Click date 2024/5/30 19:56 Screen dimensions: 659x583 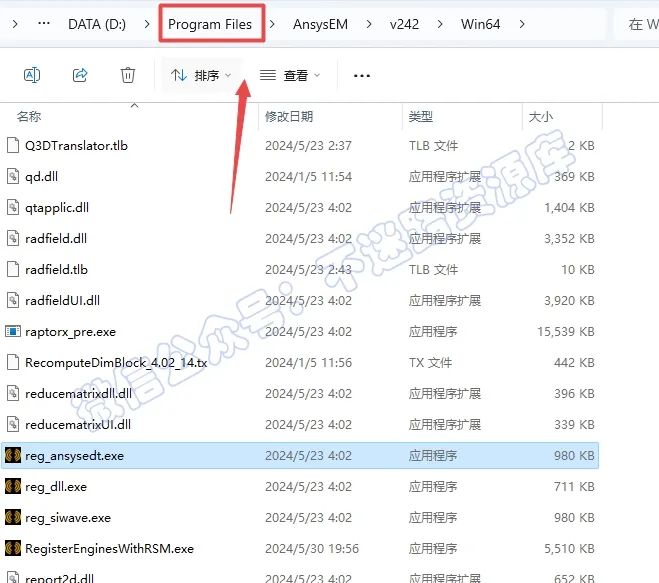pyautogui.click(x=312, y=549)
